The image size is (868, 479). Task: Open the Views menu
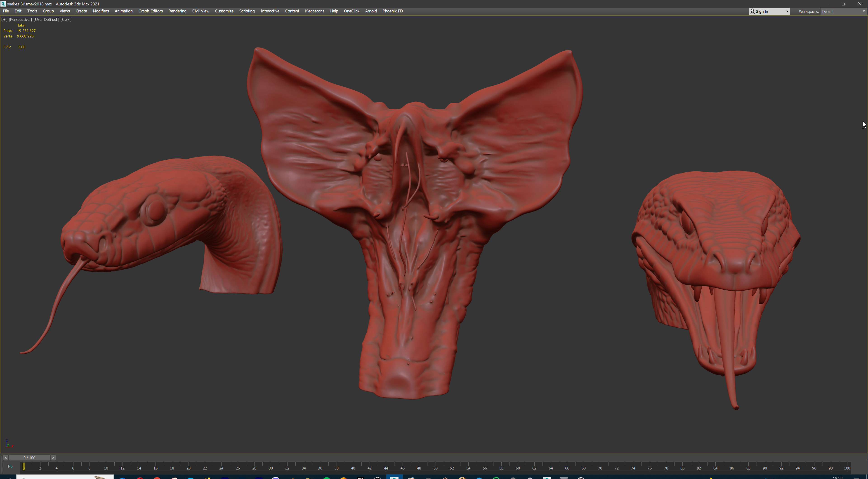[x=64, y=11]
